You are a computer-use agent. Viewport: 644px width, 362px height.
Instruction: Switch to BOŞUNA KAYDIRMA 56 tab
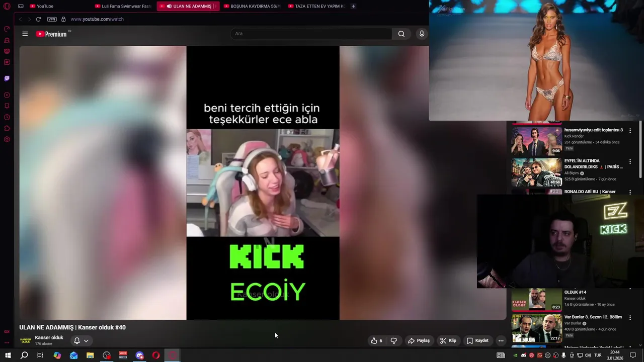click(x=252, y=6)
